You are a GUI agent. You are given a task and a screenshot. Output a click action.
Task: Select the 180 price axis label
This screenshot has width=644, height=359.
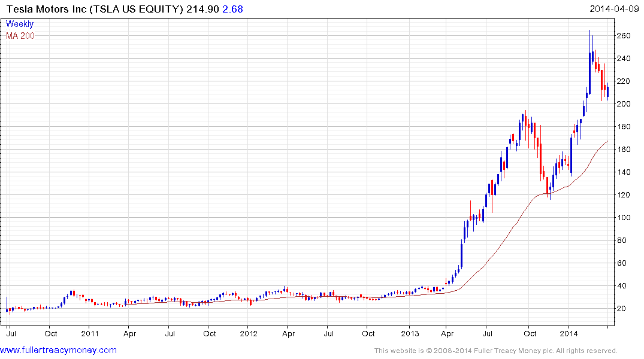point(624,127)
